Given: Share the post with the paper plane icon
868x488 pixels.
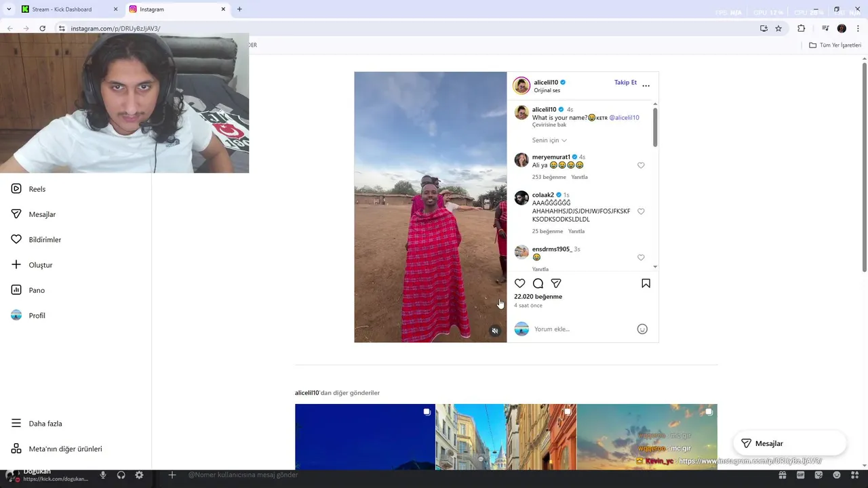Looking at the screenshot, I should click(x=556, y=283).
